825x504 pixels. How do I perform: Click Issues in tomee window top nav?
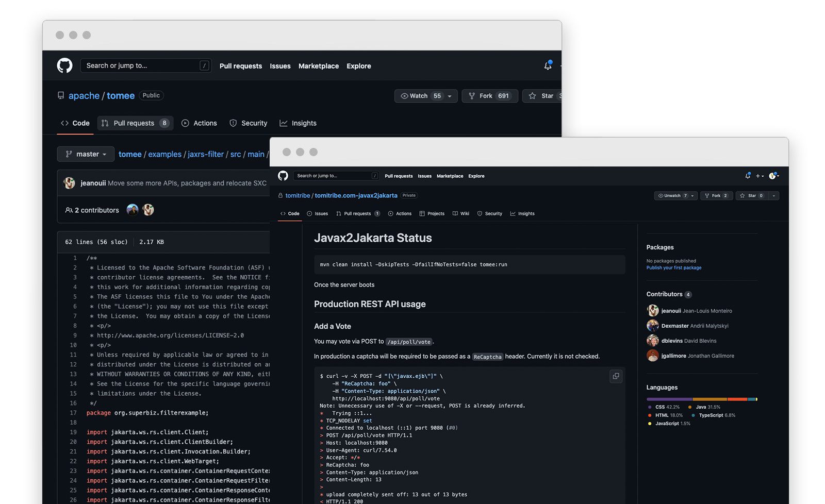click(280, 66)
